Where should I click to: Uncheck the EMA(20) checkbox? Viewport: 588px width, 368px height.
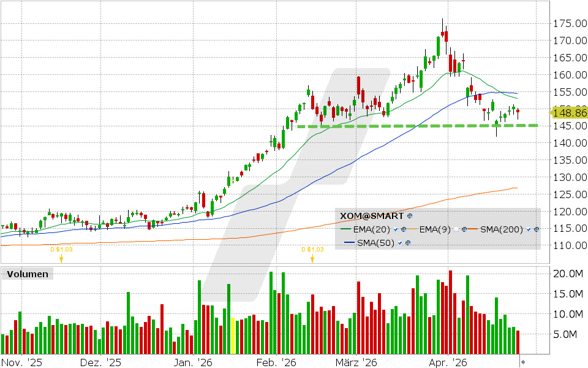click(395, 229)
